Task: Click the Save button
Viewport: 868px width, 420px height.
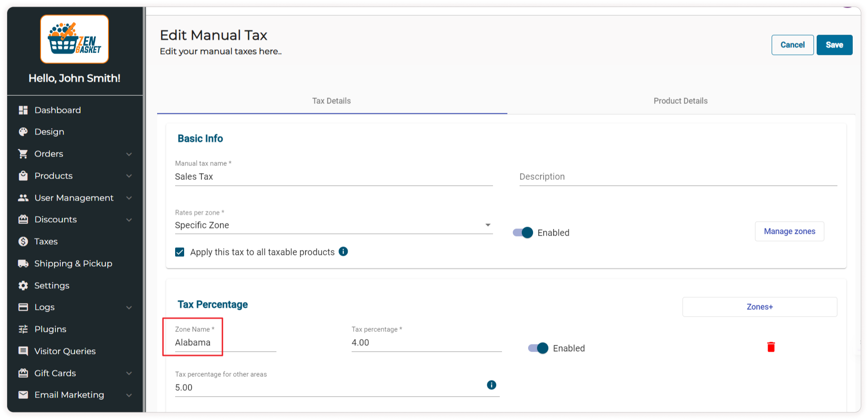Action: (834, 45)
